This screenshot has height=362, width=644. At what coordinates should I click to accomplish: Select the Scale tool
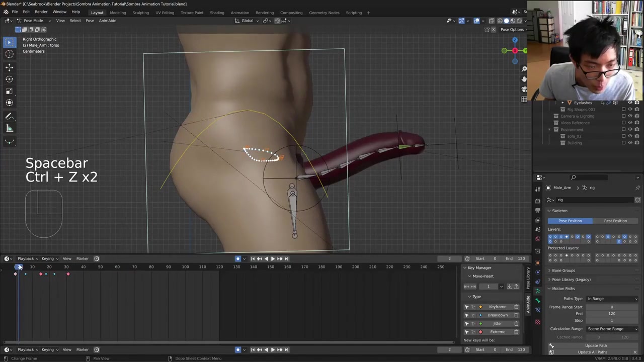point(9,91)
